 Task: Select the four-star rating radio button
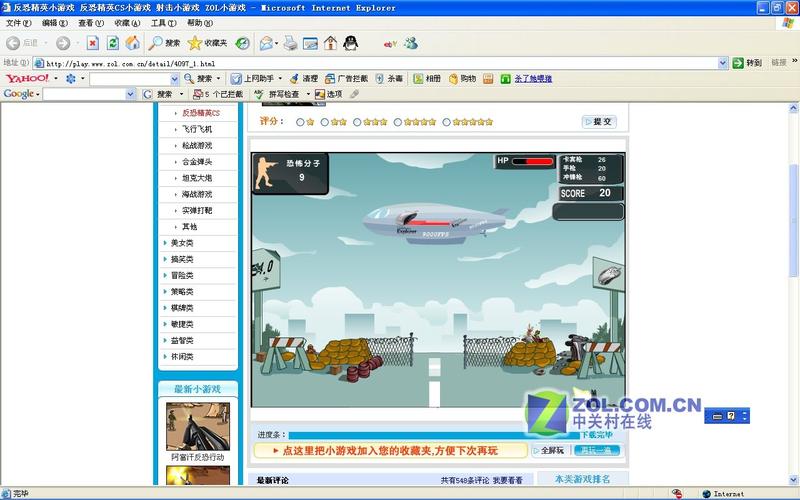[x=397, y=122]
